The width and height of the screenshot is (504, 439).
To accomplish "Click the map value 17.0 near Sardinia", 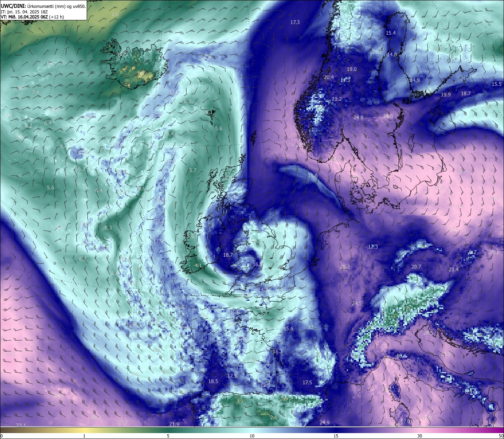I will [x=405, y=422].
